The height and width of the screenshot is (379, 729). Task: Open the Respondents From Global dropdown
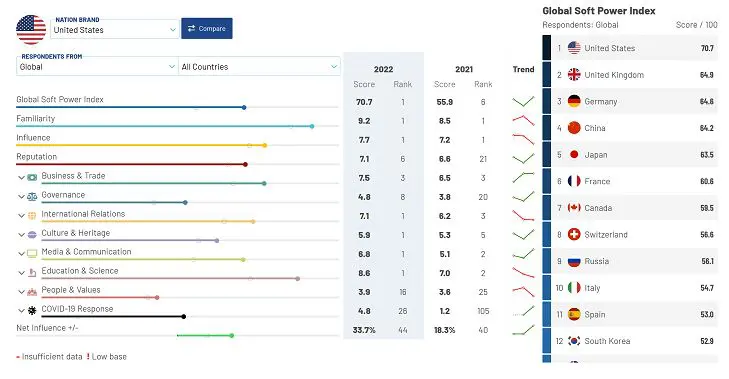click(97, 66)
